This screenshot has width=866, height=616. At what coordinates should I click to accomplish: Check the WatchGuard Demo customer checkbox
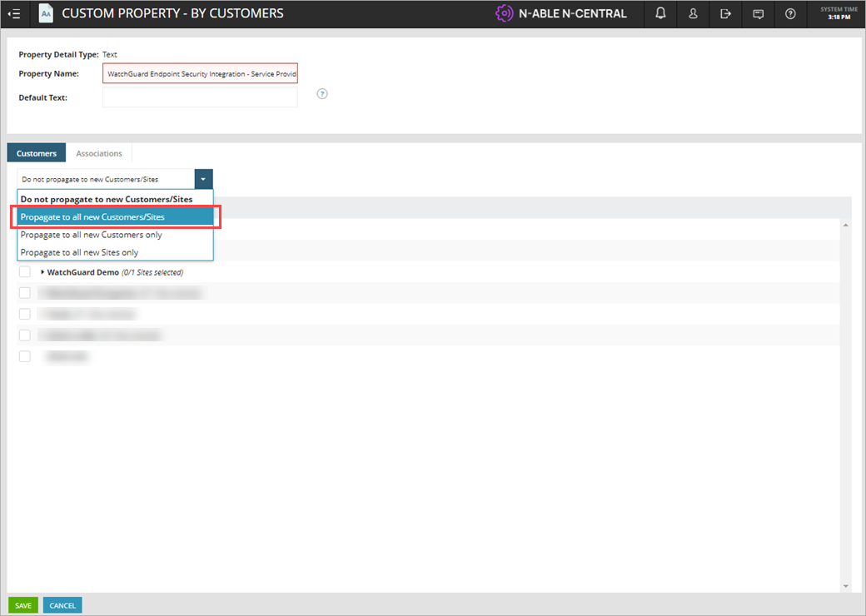tap(24, 271)
